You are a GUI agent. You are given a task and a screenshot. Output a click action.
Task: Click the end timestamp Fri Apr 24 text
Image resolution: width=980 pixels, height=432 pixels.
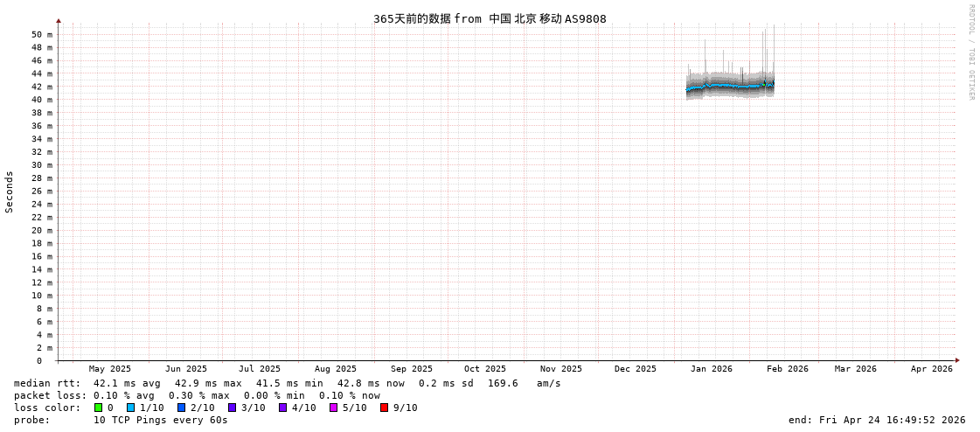(x=877, y=420)
